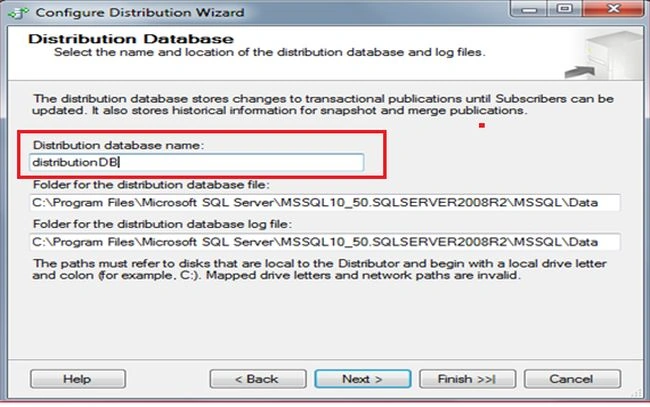
Task: Minimize the wizard window
Action: [x=529, y=9]
